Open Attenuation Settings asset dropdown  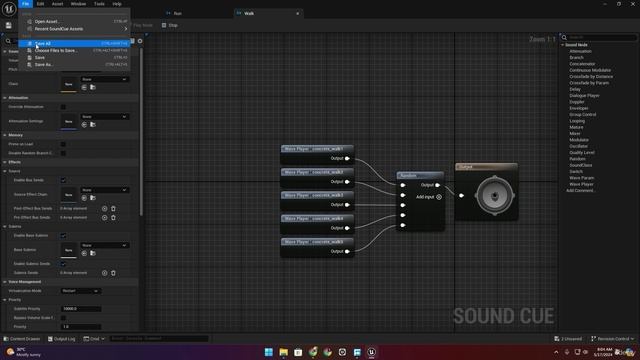pos(104,117)
